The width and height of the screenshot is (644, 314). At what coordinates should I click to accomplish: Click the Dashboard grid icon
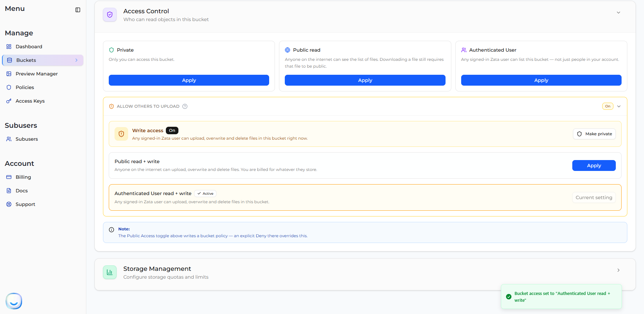point(9,47)
